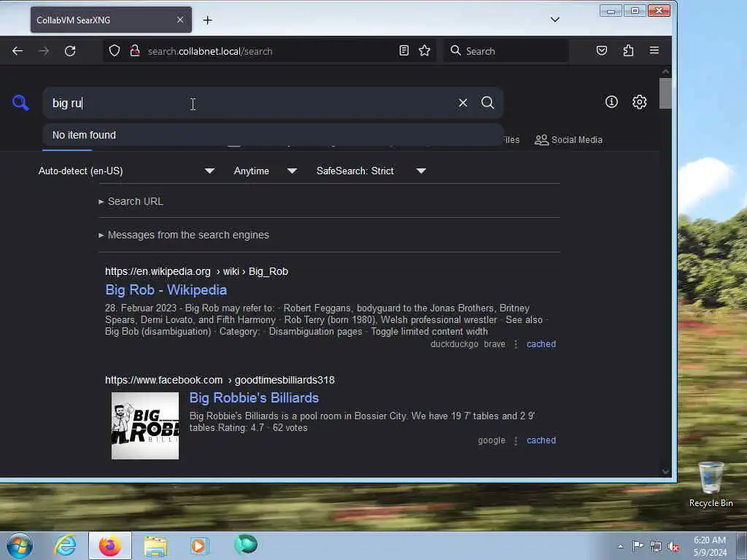The height and width of the screenshot is (560, 747).
Task: Click the muted volume tray icon
Action: [x=673, y=547]
